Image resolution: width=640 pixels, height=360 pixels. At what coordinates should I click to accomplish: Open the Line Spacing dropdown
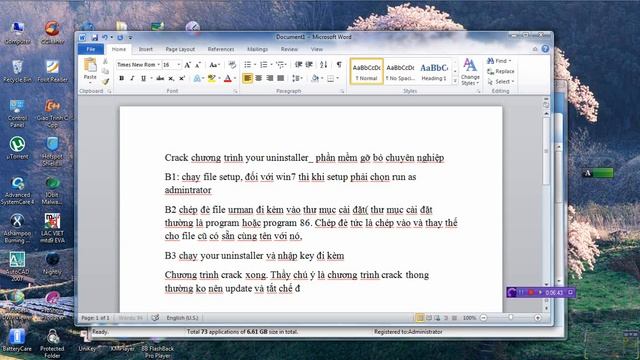(x=297, y=78)
